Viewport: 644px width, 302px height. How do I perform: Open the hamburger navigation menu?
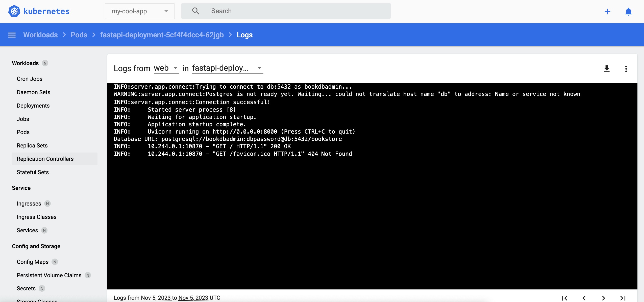(12, 35)
